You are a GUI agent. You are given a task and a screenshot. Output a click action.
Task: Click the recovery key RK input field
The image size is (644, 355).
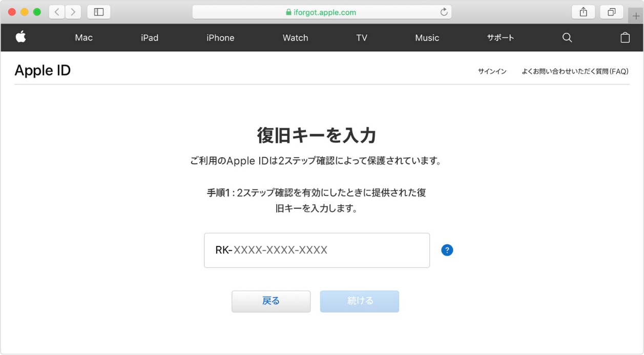(317, 250)
